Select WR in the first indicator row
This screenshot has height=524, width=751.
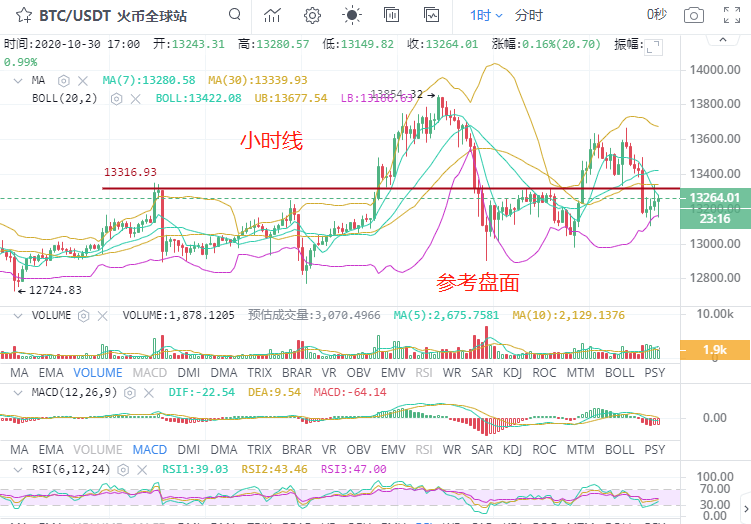coord(452,373)
